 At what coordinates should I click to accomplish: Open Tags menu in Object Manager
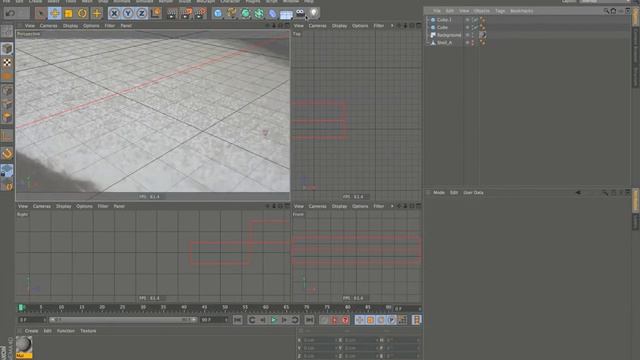(500, 11)
